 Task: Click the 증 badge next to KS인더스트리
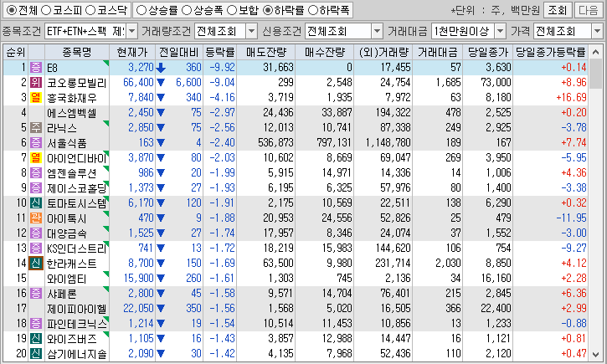pos(36,249)
